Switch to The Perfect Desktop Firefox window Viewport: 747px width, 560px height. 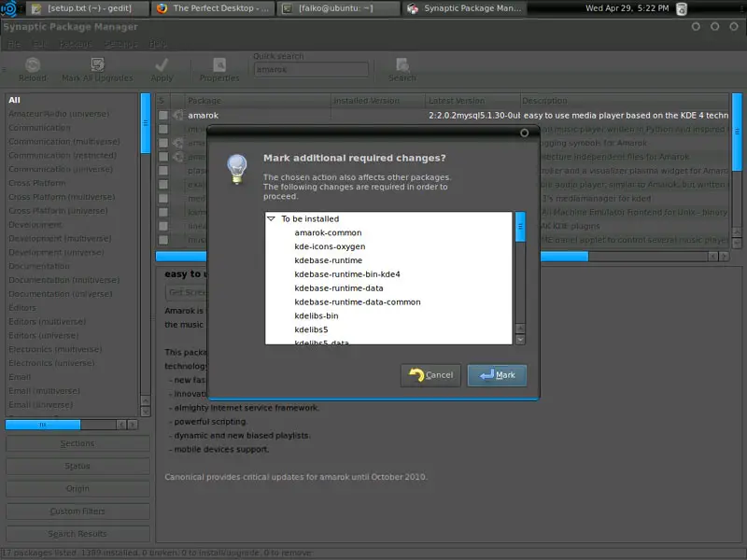pyautogui.click(x=213, y=8)
